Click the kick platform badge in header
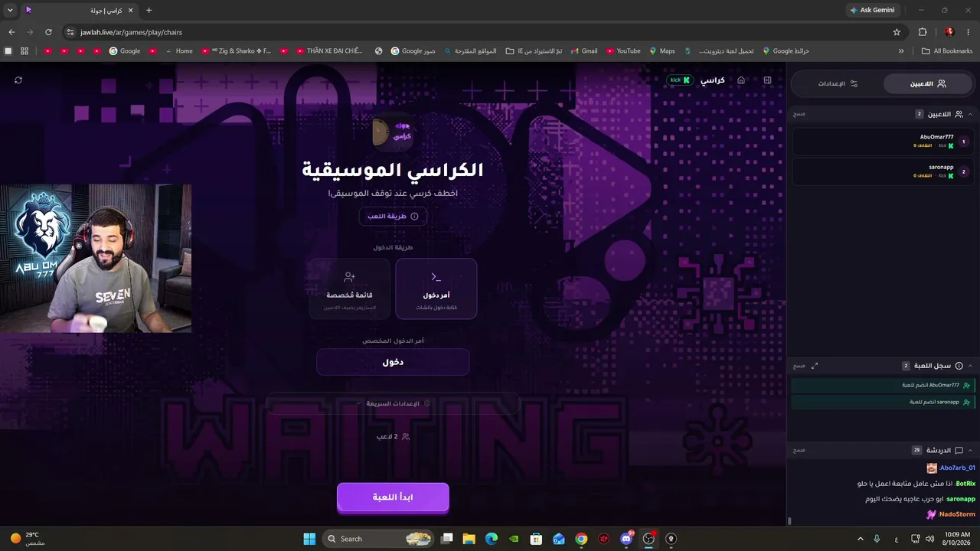The width and height of the screenshot is (980, 551). pos(680,80)
